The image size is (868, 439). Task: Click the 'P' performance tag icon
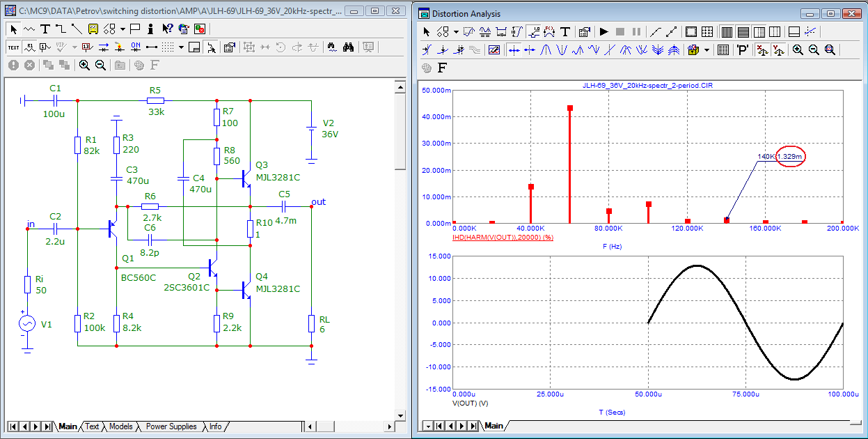(x=743, y=50)
